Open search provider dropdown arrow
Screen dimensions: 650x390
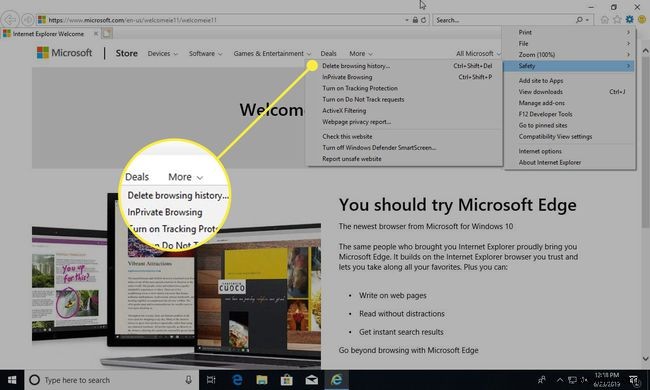tap(587, 20)
